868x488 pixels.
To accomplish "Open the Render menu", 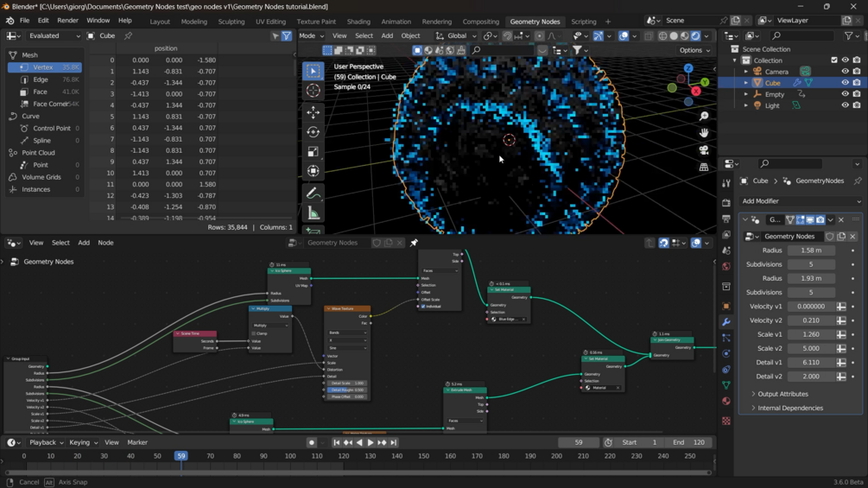I will (x=67, y=21).
